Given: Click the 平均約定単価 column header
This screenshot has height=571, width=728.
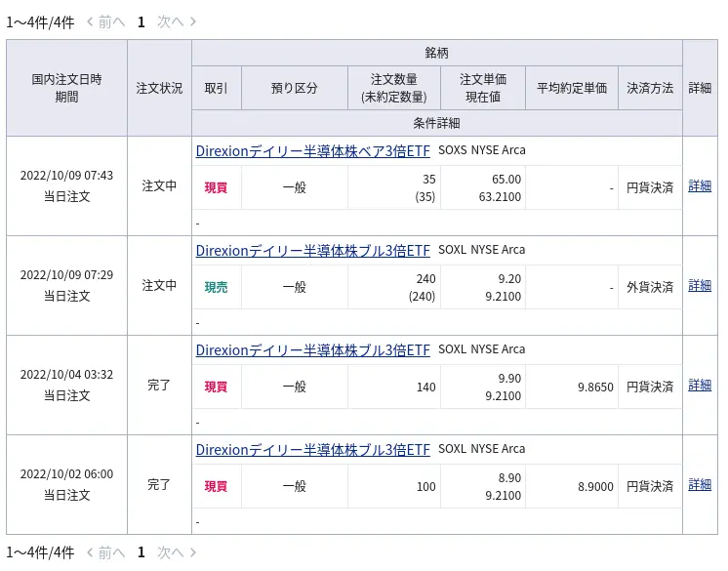Looking at the screenshot, I should (x=572, y=88).
